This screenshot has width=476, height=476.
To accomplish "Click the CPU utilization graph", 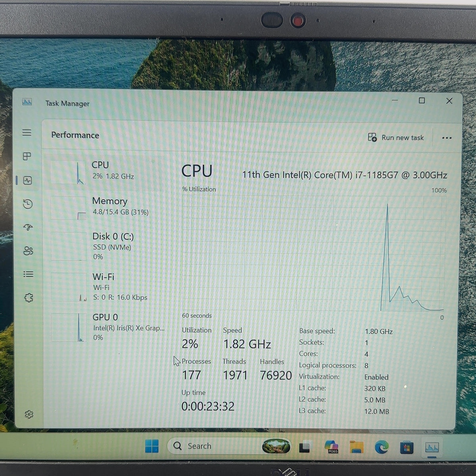I will coord(313,253).
